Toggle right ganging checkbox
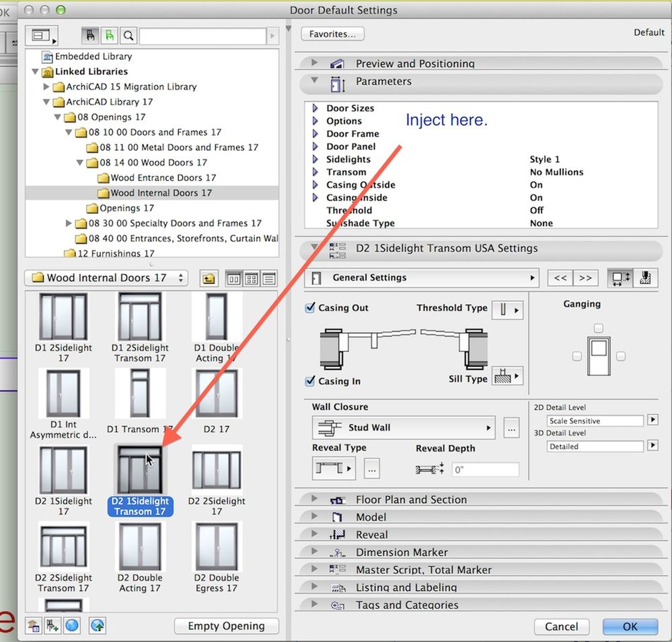This screenshot has height=642, width=672. [621, 356]
